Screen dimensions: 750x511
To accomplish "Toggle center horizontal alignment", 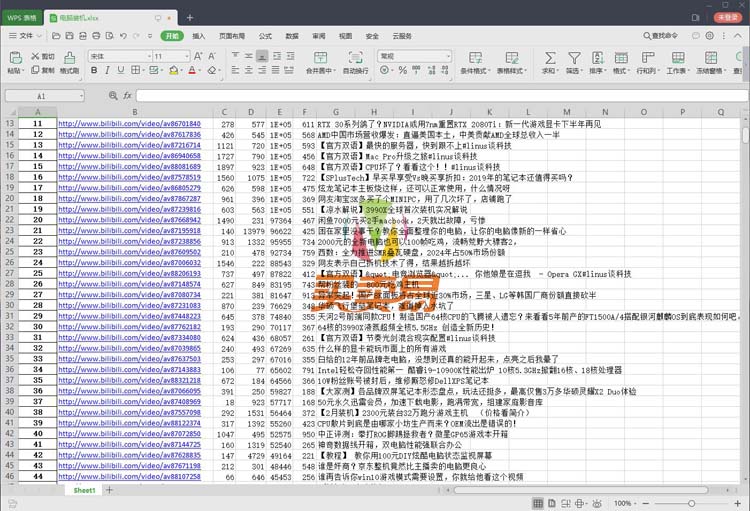I will coord(249,70).
